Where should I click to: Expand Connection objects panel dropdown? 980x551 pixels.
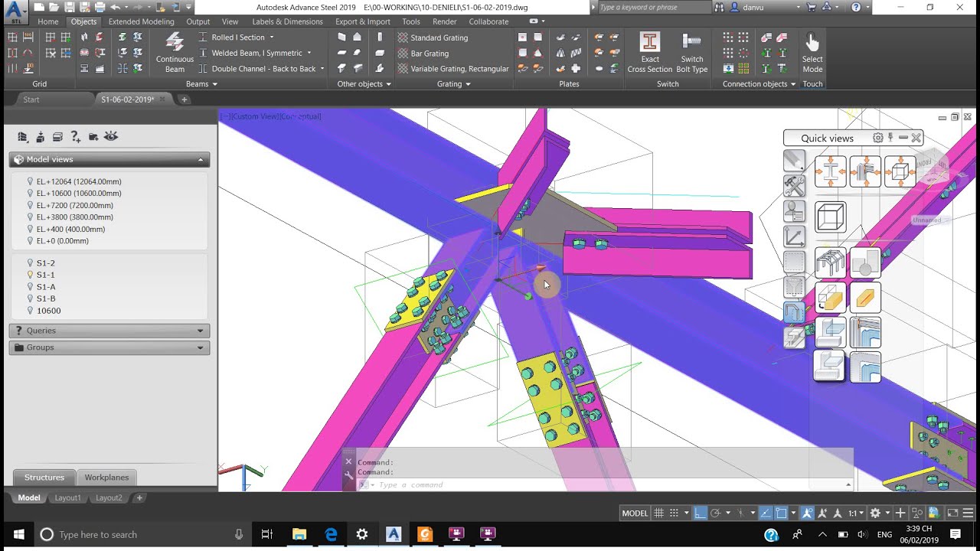pos(759,84)
